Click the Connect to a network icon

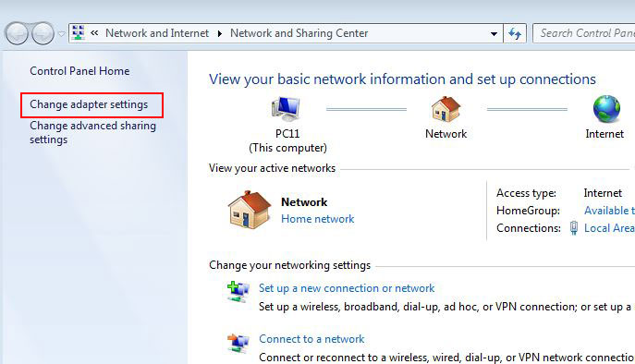(x=238, y=343)
